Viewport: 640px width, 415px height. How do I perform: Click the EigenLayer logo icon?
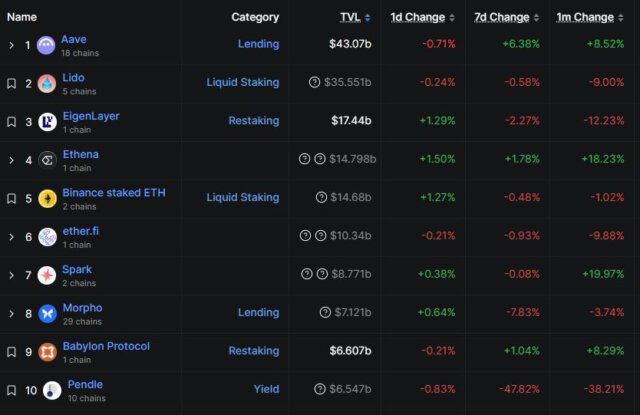pyautogui.click(x=46, y=122)
